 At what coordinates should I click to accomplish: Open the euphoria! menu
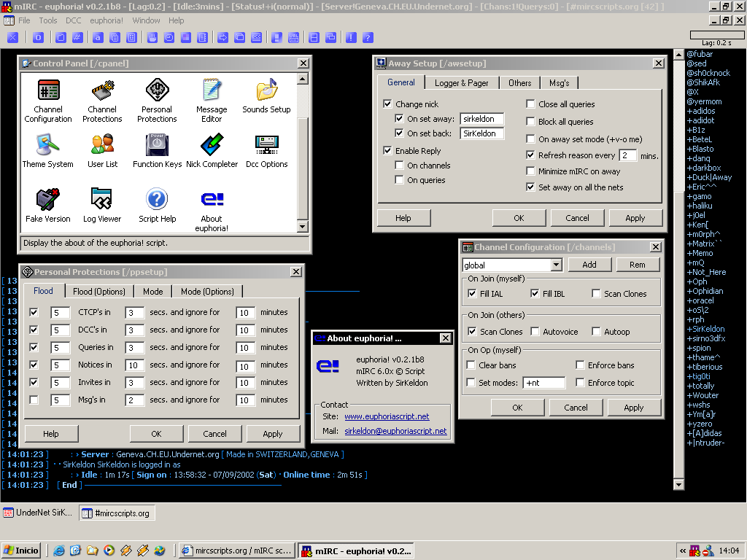click(x=107, y=20)
